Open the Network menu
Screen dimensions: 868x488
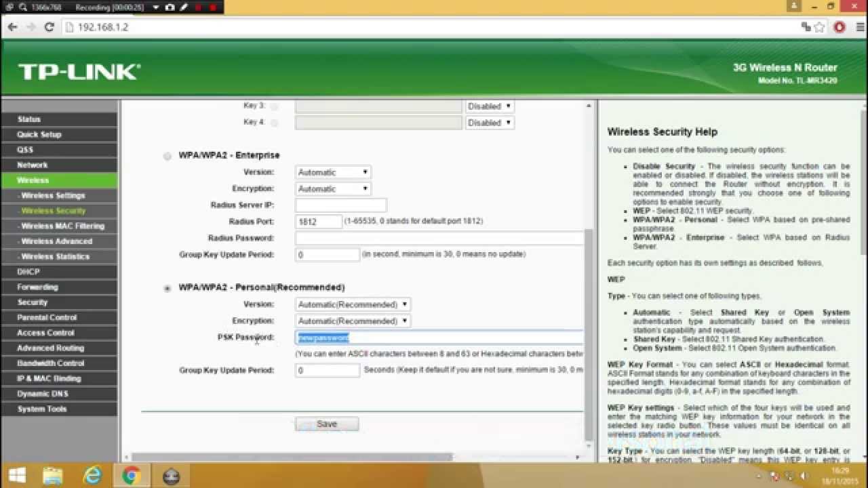click(59, 165)
